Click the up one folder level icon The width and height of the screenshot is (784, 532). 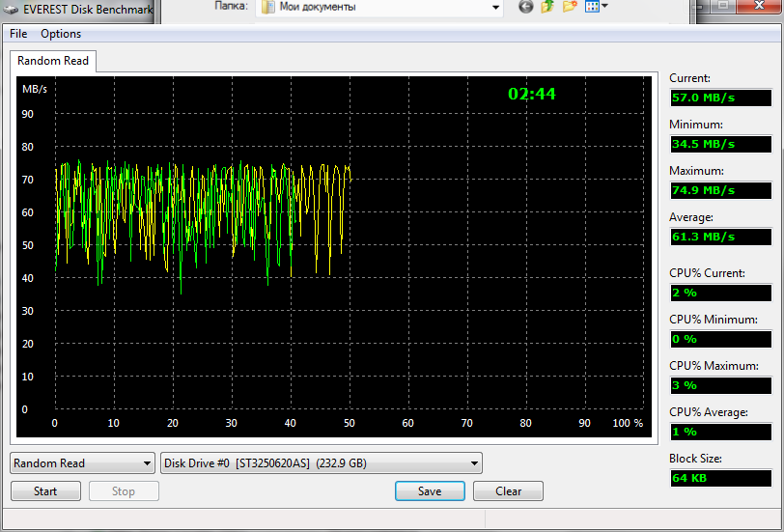point(547,7)
